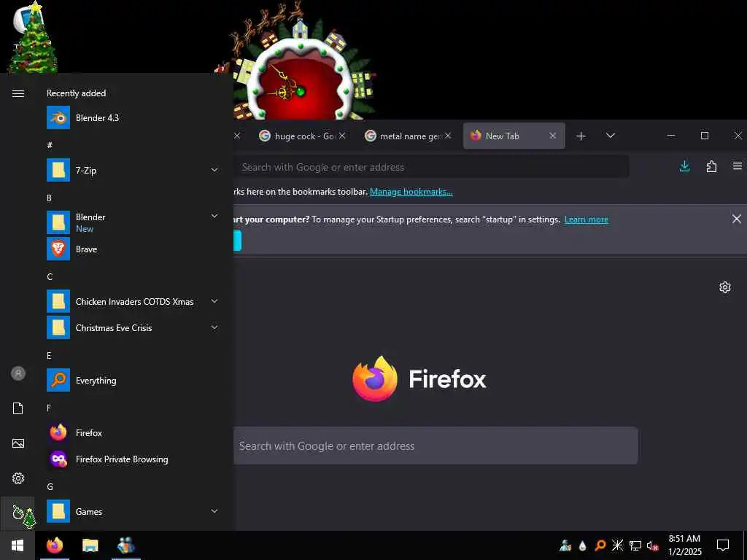Open a new tab with plus button
The width and height of the screenshot is (747, 560).
click(x=581, y=136)
